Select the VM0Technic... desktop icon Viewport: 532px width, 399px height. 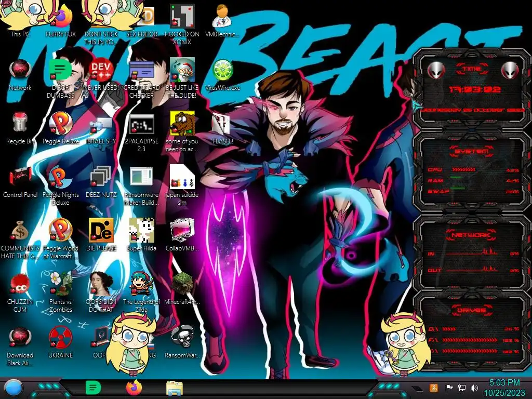(222, 20)
